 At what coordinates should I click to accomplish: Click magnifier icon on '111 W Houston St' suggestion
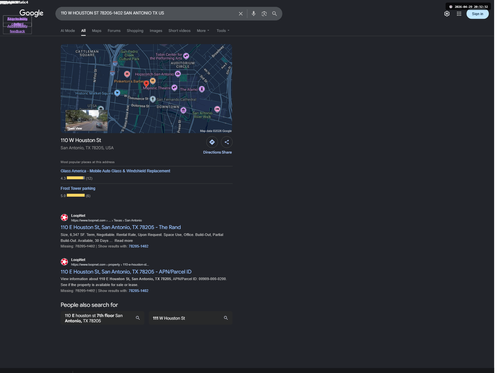point(226,318)
